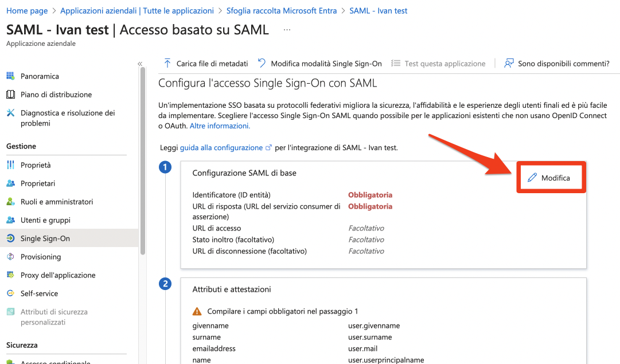This screenshot has height=364, width=620.
Task: Click the Single Sign-On arrow icon
Action: coord(10,238)
